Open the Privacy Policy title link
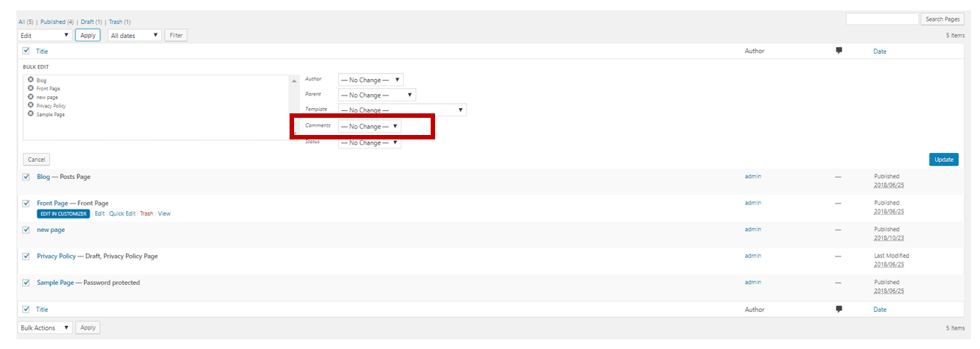Screen dimensions: 980x349 (57, 256)
